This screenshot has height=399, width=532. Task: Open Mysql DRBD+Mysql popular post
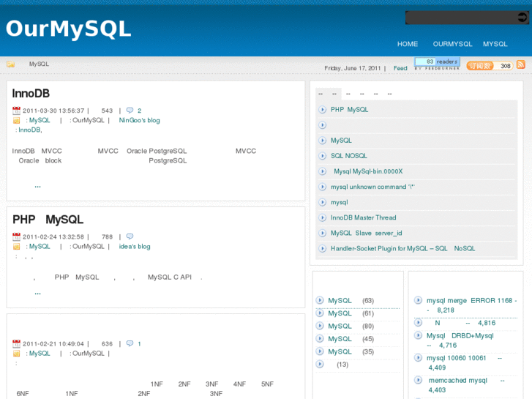pyautogui.click(x=460, y=340)
